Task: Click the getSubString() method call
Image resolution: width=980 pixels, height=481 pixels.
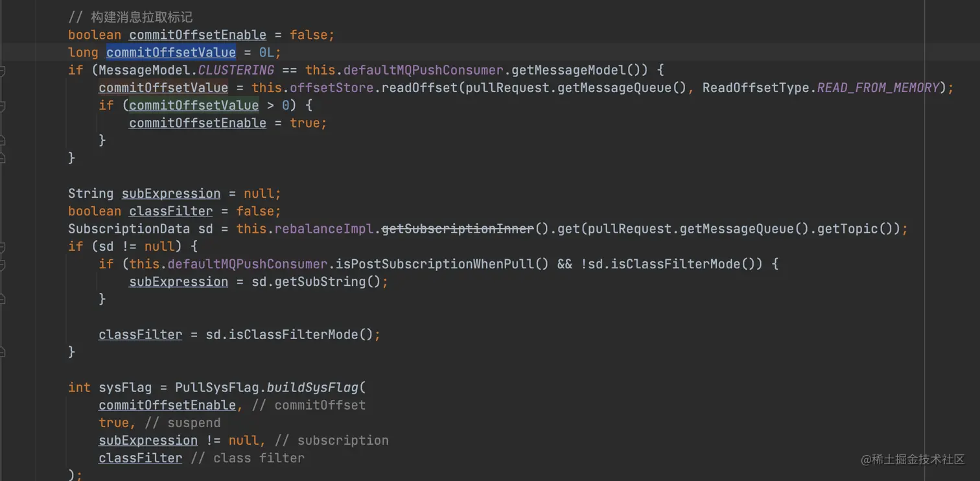Action: [x=328, y=281]
